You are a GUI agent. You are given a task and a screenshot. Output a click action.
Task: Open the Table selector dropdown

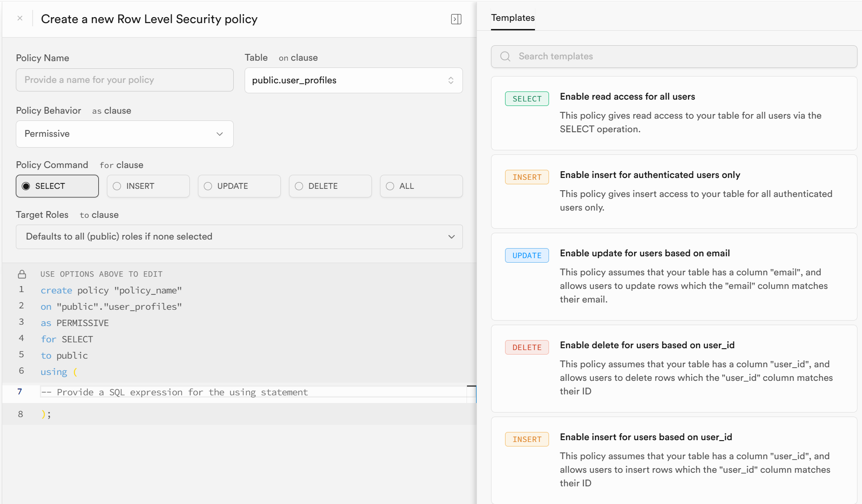pyautogui.click(x=353, y=81)
